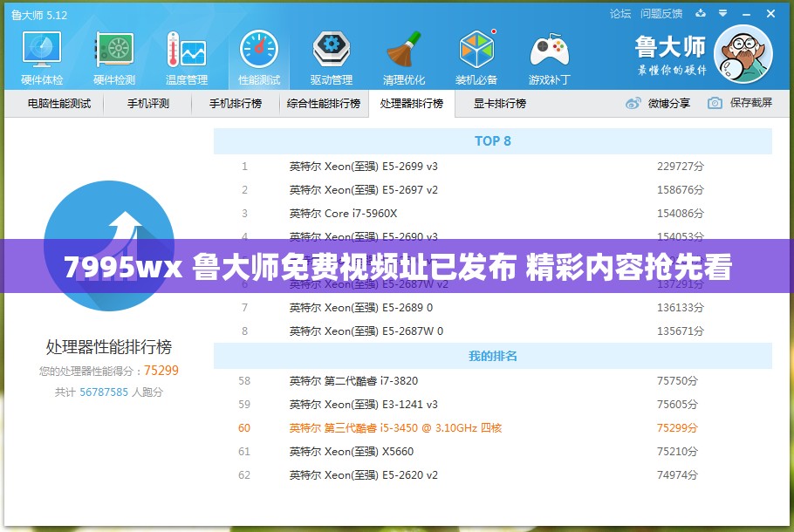
Task: Click the 处理器性能排行榜 heading
Action: tap(109, 347)
